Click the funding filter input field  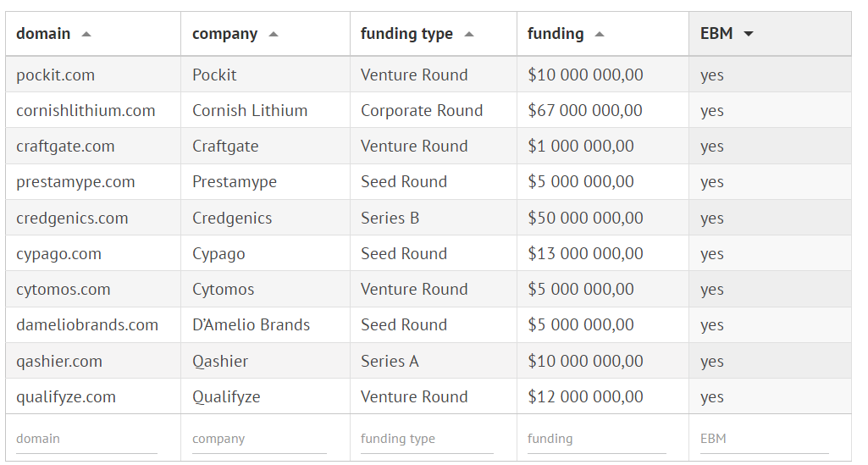click(596, 439)
